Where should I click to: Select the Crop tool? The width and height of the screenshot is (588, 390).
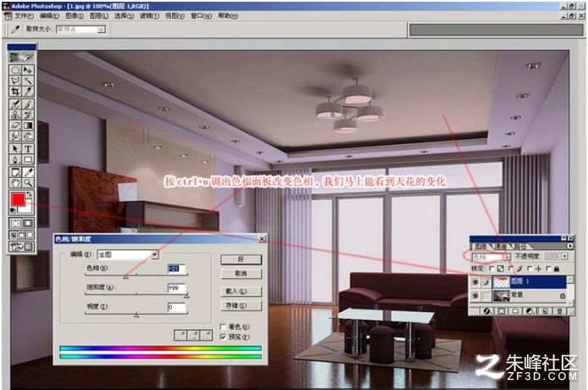(15, 92)
